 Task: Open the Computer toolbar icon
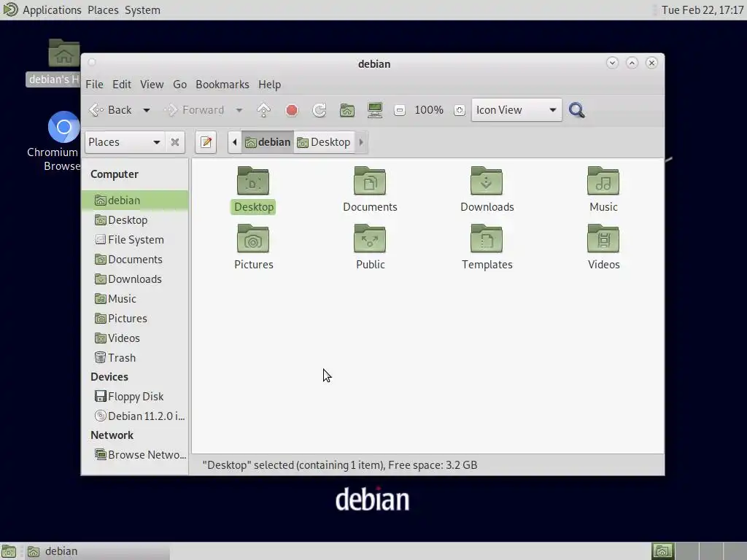[x=375, y=110]
